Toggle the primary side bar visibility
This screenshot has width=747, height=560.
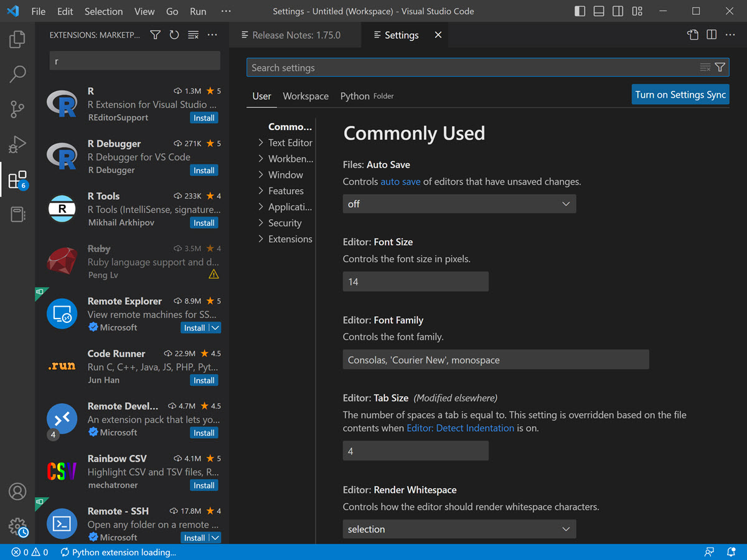(580, 11)
